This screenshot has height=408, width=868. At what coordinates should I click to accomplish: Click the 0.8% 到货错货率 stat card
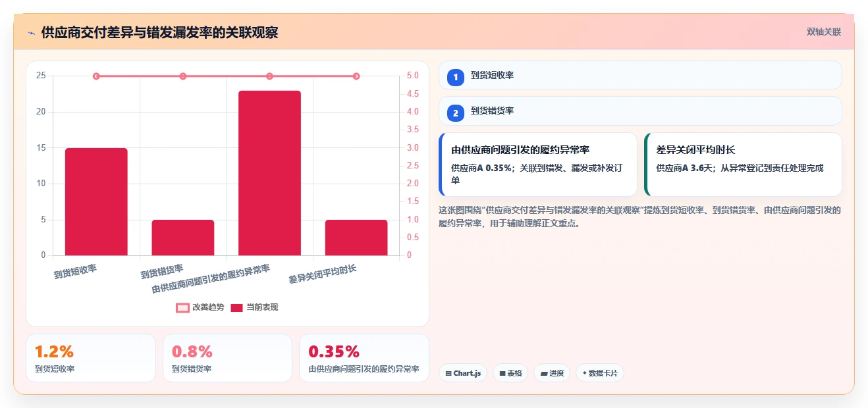[x=227, y=358]
